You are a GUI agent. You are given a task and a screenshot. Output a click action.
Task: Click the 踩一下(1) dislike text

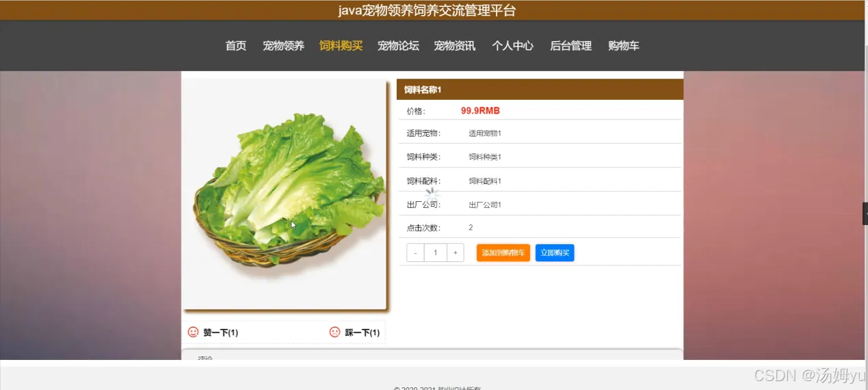tap(363, 333)
